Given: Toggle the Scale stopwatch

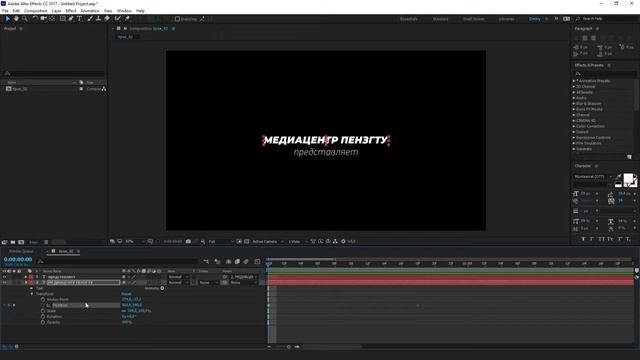Looking at the screenshot, I should [x=43, y=311].
